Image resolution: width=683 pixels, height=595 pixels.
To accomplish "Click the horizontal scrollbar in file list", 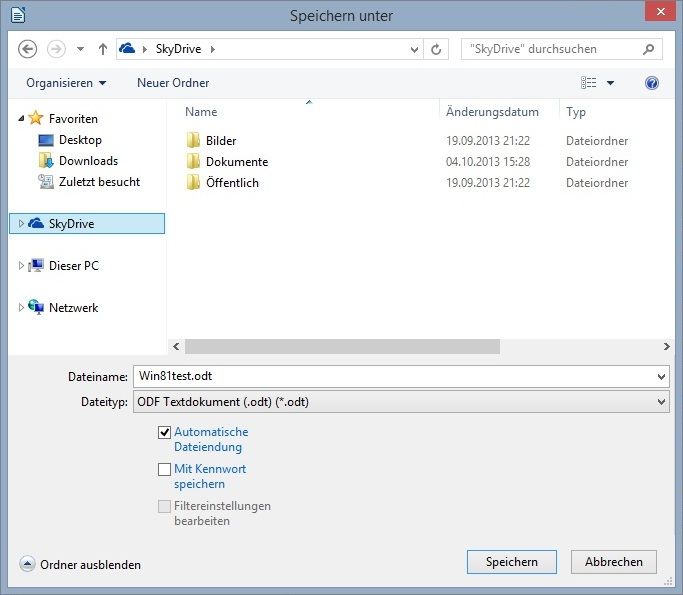I will (343, 346).
